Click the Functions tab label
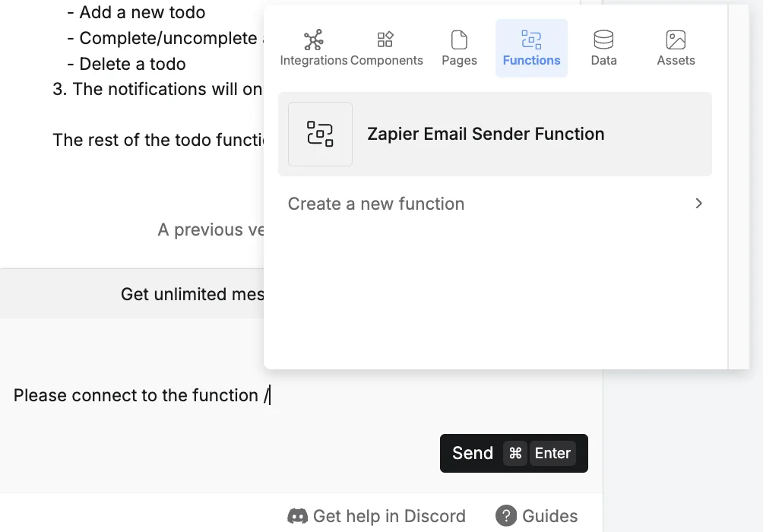 pos(531,60)
